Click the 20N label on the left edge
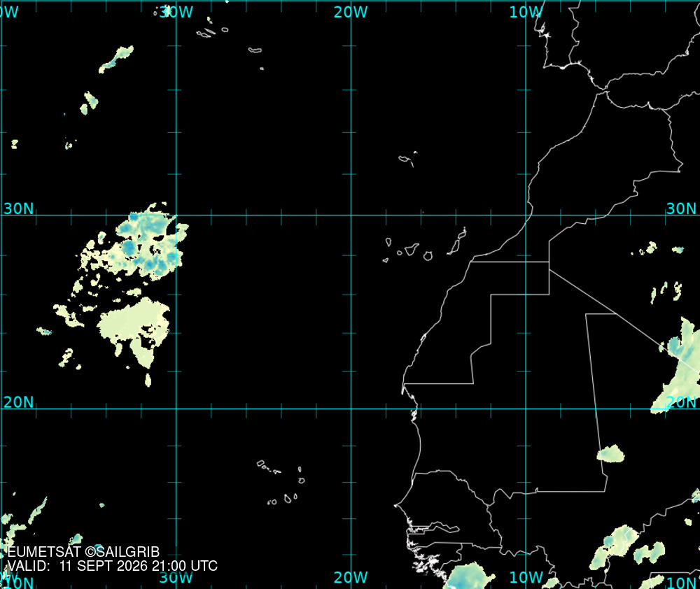 [18, 402]
